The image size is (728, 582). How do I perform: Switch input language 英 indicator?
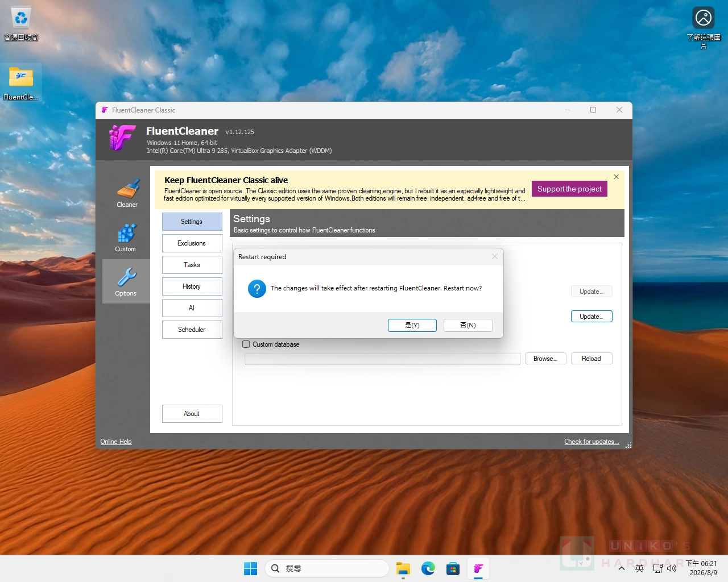640,568
